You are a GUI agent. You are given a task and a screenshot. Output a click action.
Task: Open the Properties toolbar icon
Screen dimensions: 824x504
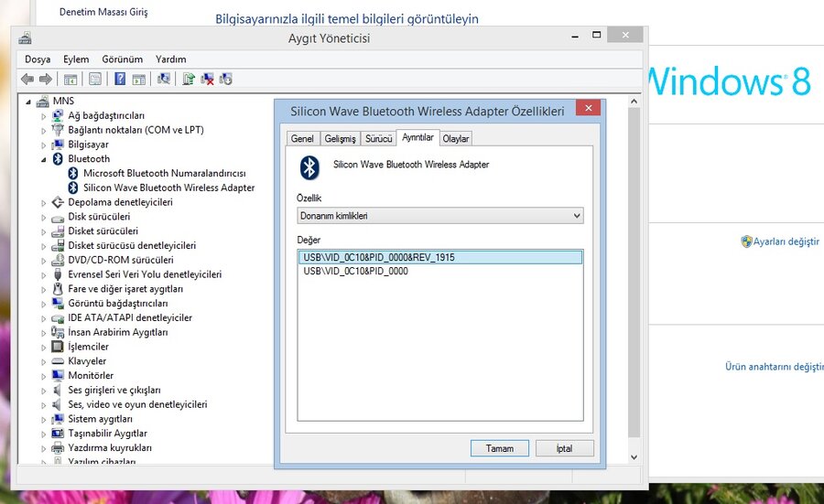[95, 80]
